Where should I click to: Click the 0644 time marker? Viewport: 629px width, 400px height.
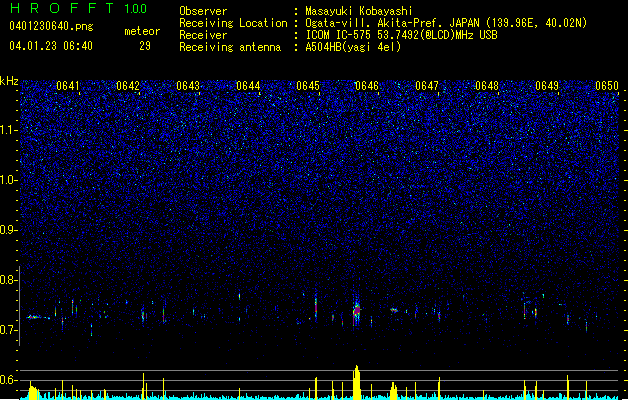(248, 86)
